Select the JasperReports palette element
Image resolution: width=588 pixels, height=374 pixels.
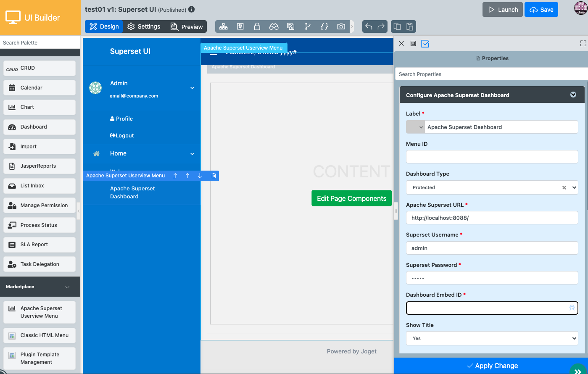[40, 166]
